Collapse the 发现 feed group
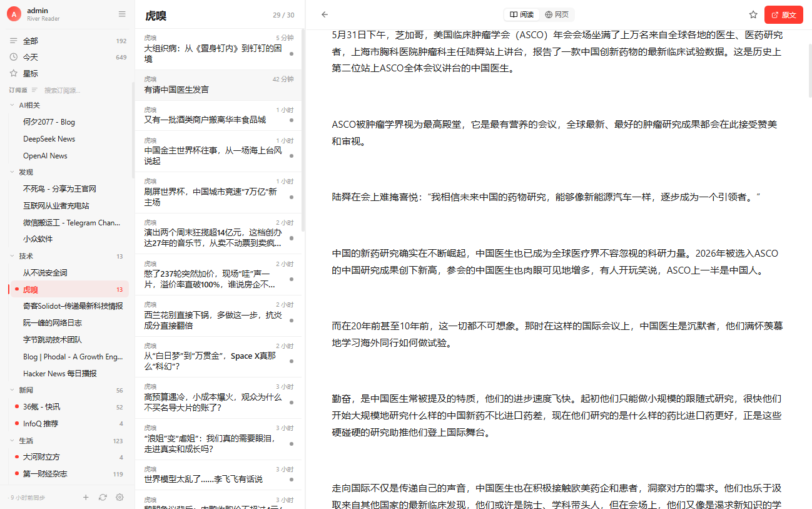 click(x=13, y=172)
